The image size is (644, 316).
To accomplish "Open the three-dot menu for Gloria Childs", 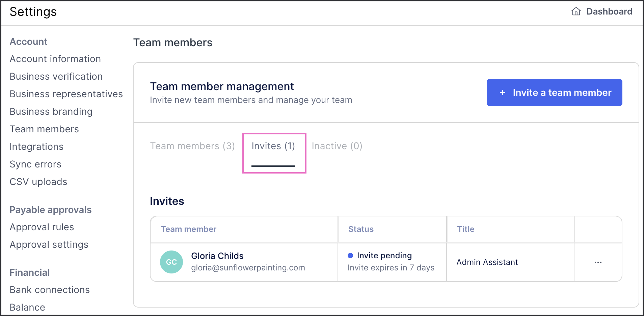I will pyautogui.click(x=598, y=262).
